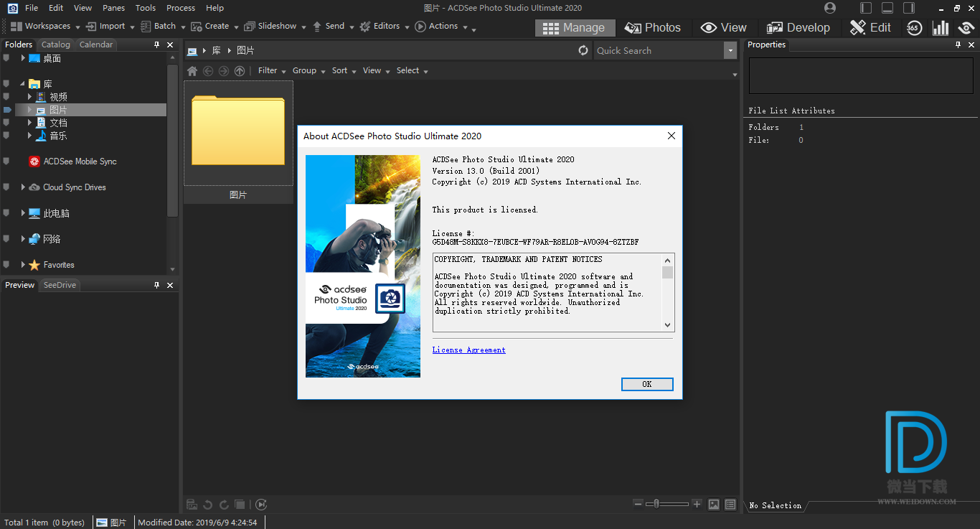Image resolution: width=980 pixels, height=529 pixels.
Task: Toggle Easy-Select marker for Favorites
Action: 6,265
